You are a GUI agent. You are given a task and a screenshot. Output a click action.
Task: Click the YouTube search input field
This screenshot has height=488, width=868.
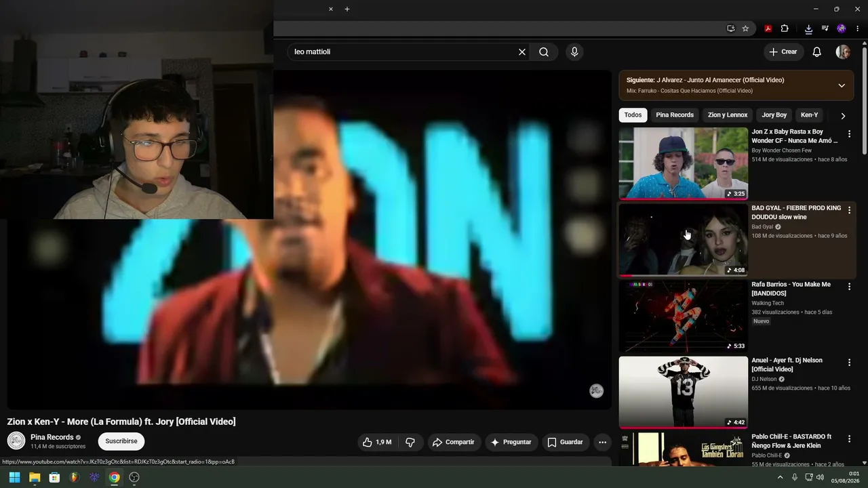pyautogui.click(x=403, y=52)
